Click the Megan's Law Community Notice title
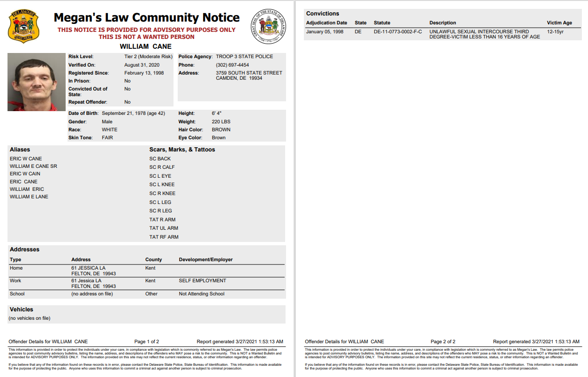Image resolution: width=588 pixels, height=377 pixels. pos(146,18)
